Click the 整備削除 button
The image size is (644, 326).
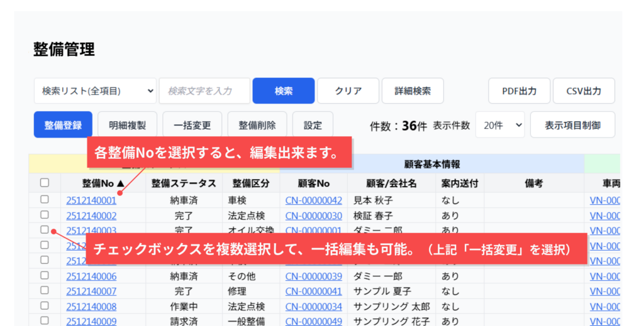(257, 125)
